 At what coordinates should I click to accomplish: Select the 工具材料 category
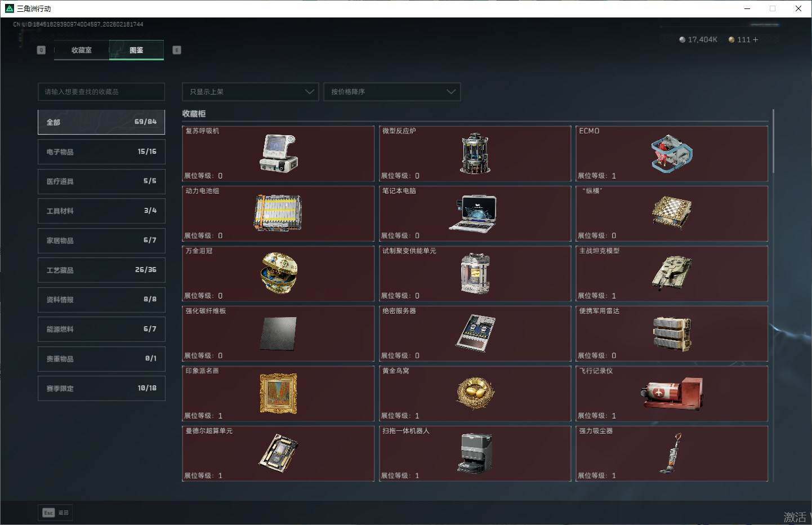tap(101, 211)
